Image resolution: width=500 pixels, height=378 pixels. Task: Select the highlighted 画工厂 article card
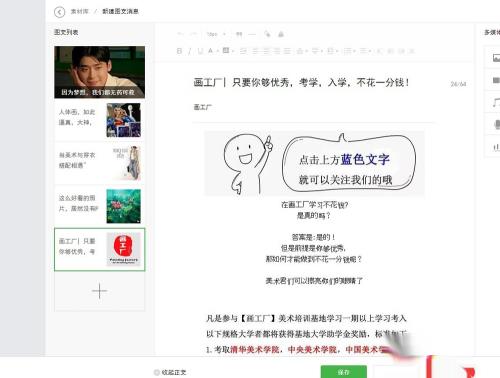tap(100, 250)
